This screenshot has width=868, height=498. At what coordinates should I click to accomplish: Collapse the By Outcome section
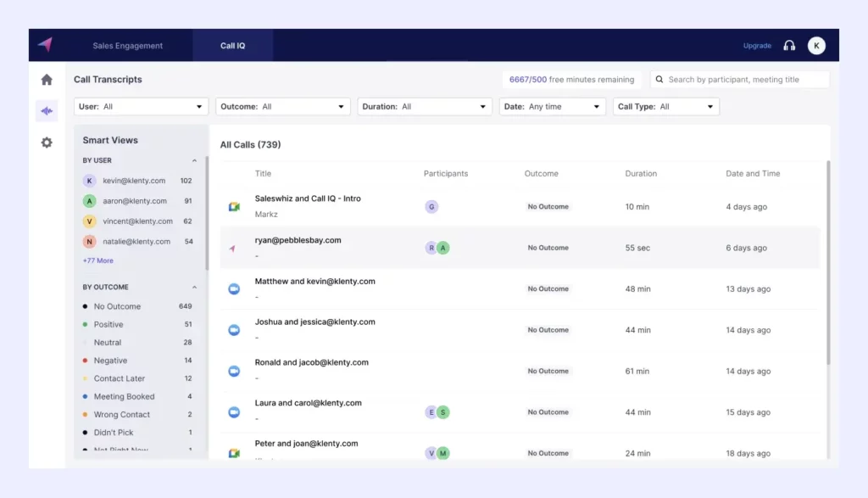click(x=194, y=288)
